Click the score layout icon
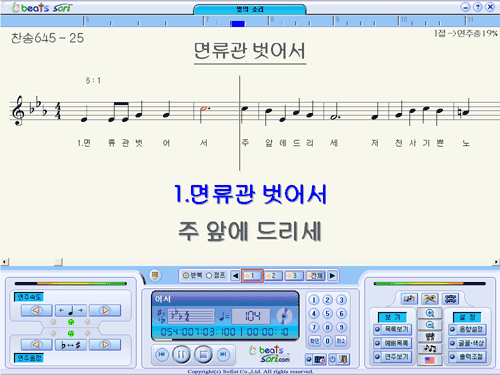The height and width of the screenshot is (375, 500). (450, 299)
